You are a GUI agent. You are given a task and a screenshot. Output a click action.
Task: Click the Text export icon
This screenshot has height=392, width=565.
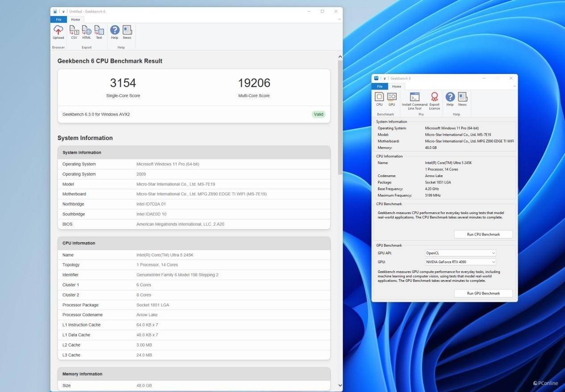(x=99, y=32)
